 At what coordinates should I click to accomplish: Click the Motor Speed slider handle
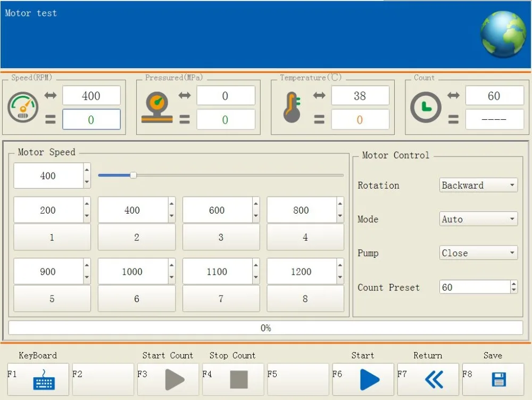point(134,175)
